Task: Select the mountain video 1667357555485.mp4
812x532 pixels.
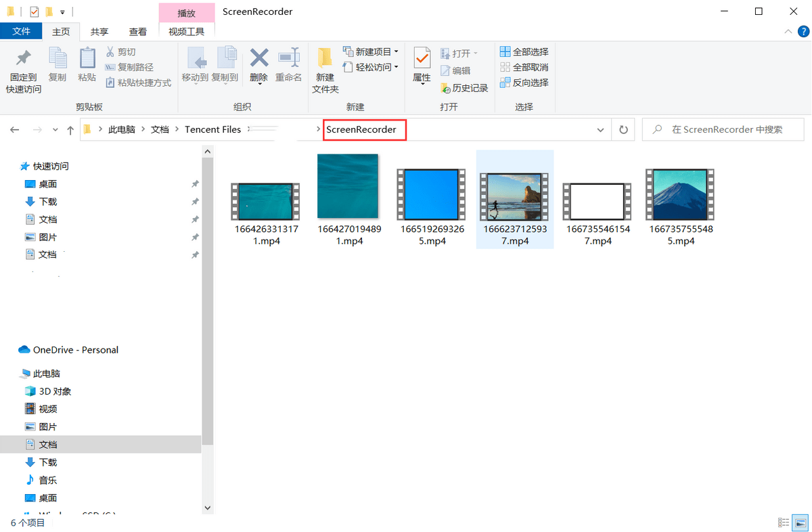Action: pyautogui.click(x=681, y=206)
